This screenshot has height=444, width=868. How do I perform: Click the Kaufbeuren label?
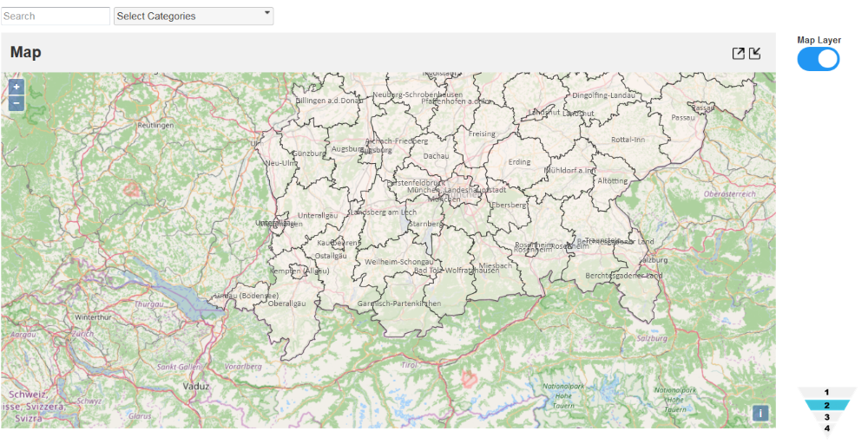338,243
